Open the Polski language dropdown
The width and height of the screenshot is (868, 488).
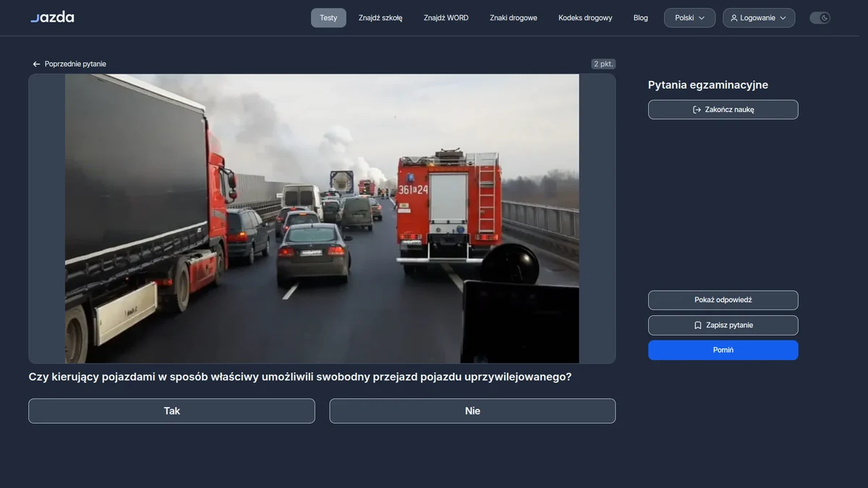[x=690, y=18]
